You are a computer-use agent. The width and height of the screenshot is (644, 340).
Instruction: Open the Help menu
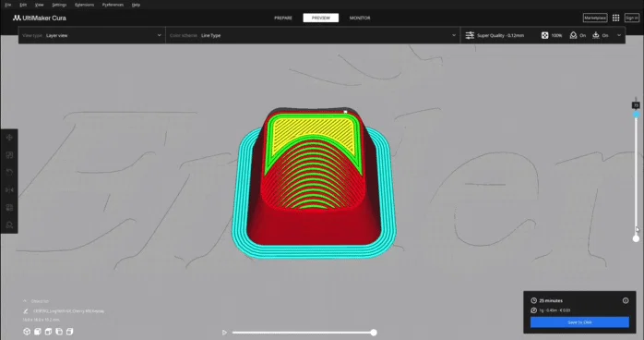point(136,5)
